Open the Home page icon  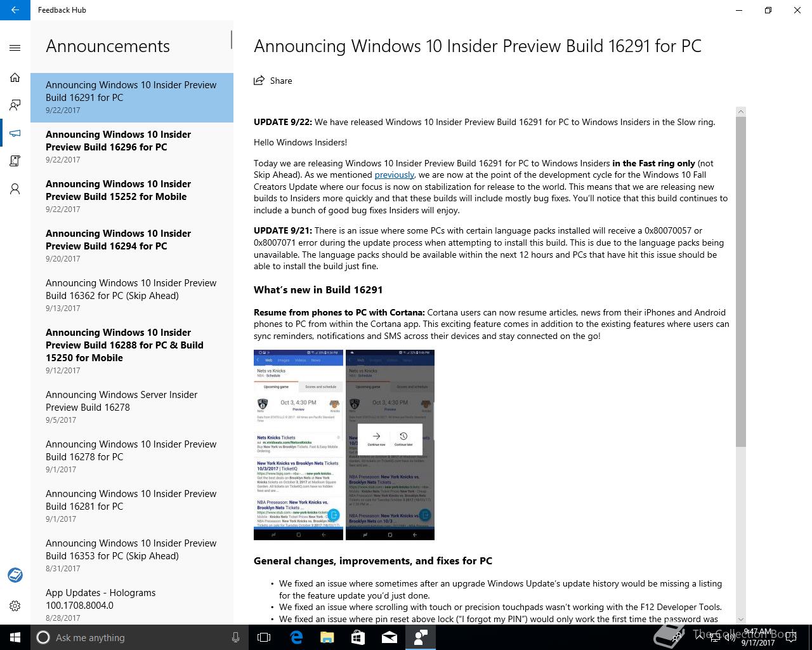15,77
